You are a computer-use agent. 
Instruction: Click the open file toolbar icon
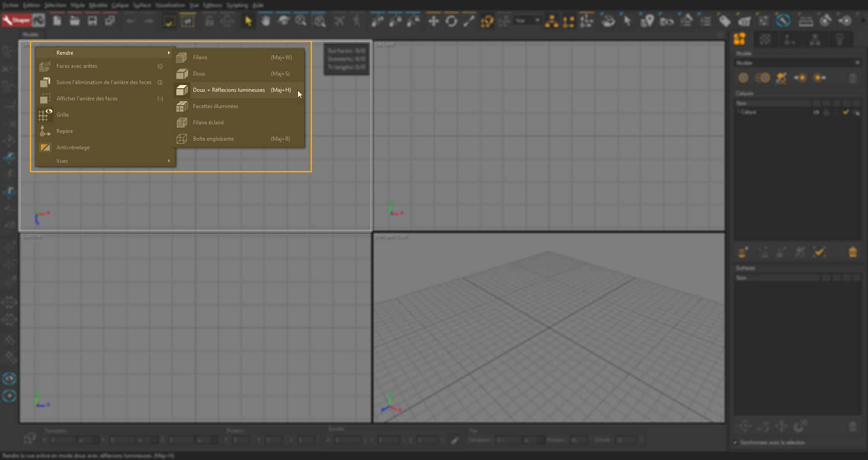tap(75, 21)
